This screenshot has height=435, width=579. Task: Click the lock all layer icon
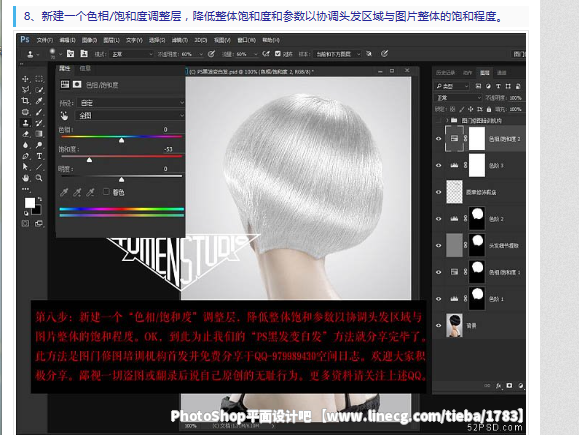489,109
